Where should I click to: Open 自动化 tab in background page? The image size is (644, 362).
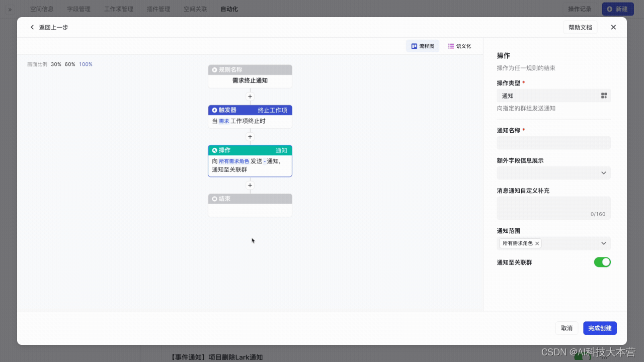click(229, 9)
